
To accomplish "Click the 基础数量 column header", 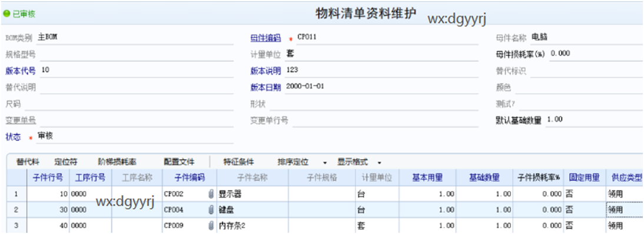I will click(x=484, y=177).
